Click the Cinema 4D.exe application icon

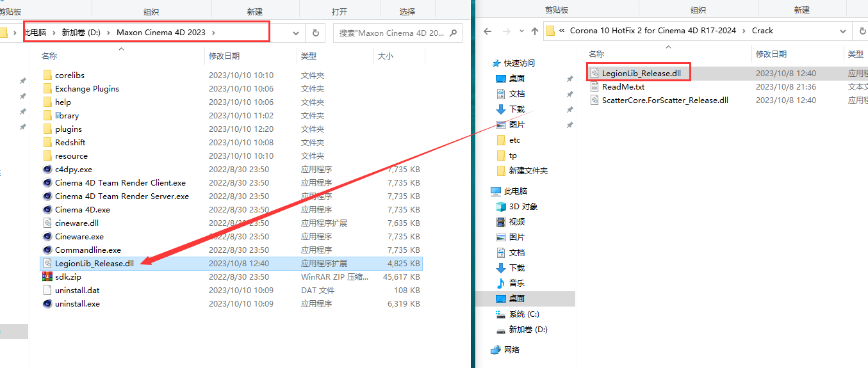(x=47, y=210)
